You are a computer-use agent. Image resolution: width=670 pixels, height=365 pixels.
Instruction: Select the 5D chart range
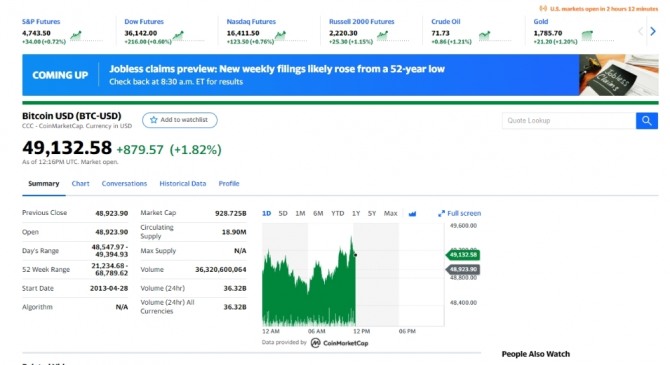pyautogui.click(x=283, y=213)
